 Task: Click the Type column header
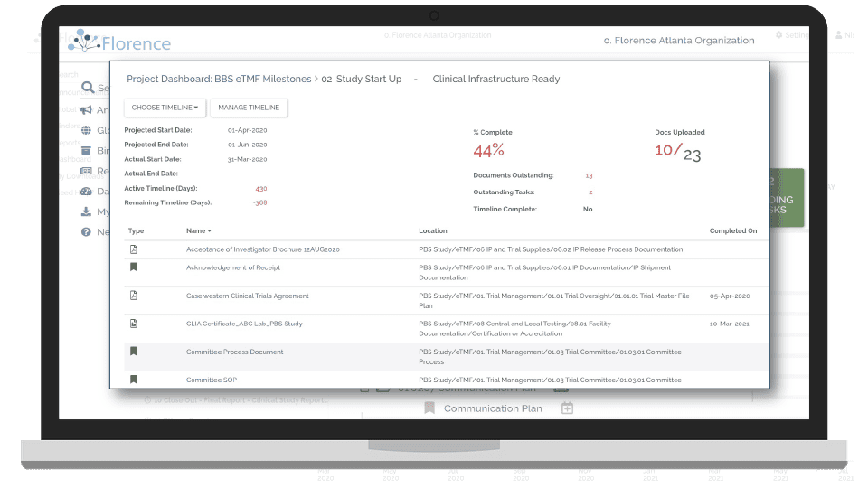click(137, 230)
